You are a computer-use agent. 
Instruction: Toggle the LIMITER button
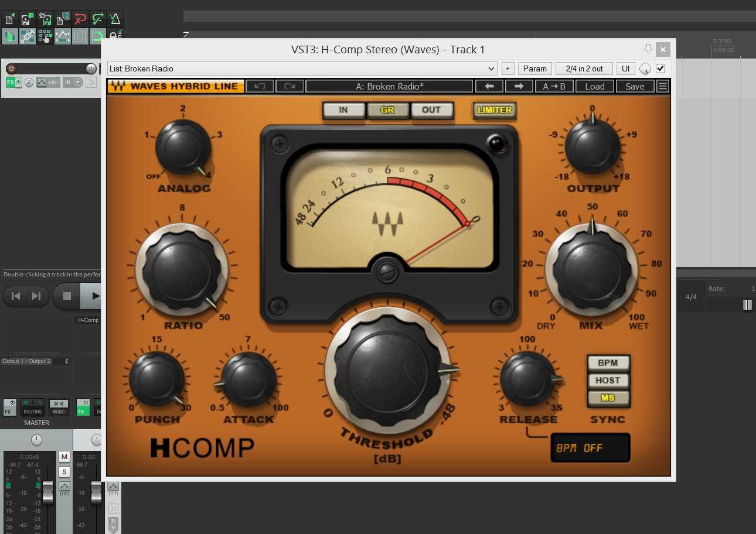click(495, 110)
